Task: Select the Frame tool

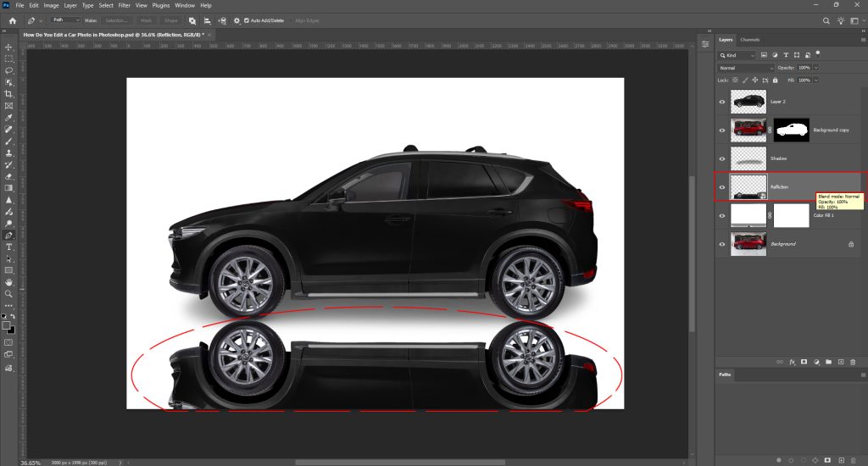Action: (8, 106)
